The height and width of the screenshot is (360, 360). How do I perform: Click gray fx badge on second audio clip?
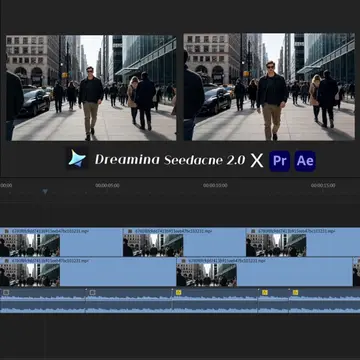coord(92,292)
